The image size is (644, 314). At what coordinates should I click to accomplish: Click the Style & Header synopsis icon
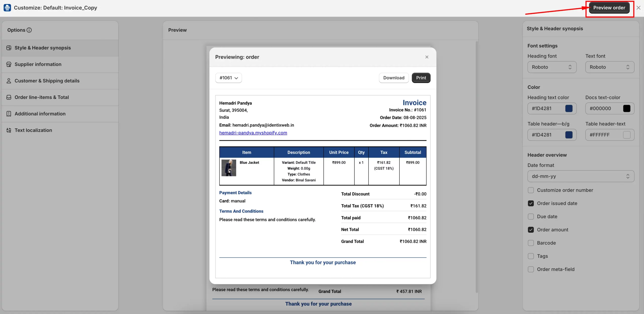click(9, 48)
